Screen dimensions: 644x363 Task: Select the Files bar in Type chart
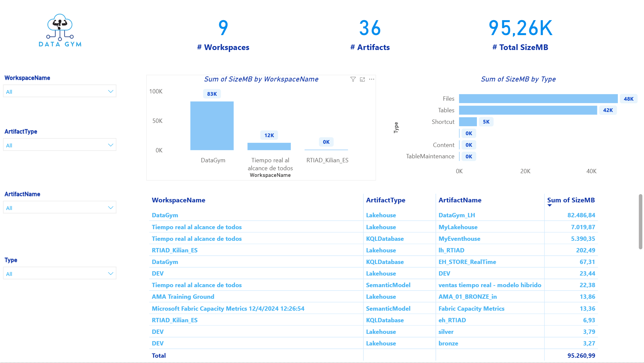pos(538,99)
